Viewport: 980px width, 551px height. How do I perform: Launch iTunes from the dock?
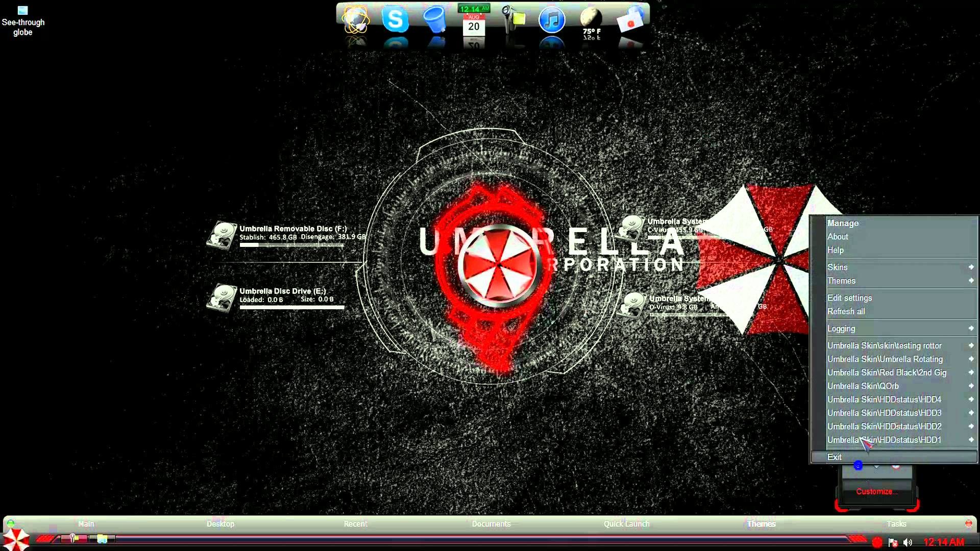point(551,19)
